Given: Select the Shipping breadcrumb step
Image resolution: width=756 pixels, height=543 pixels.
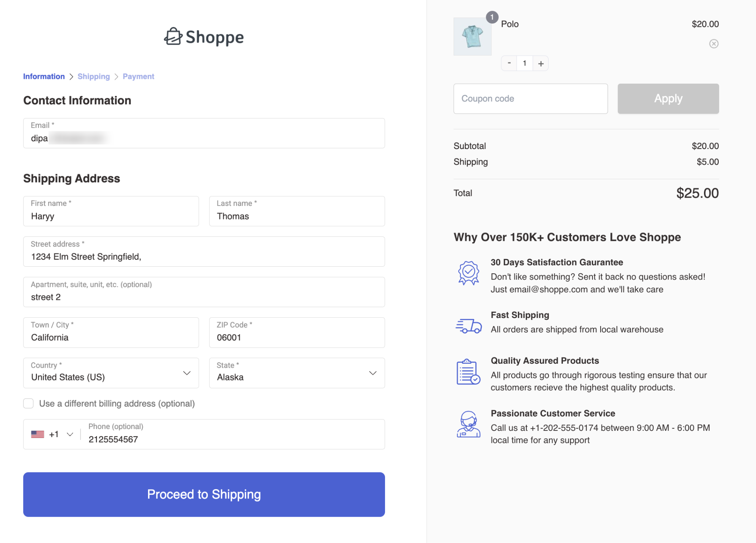Looking at the screenshot, I should point(93,76).
